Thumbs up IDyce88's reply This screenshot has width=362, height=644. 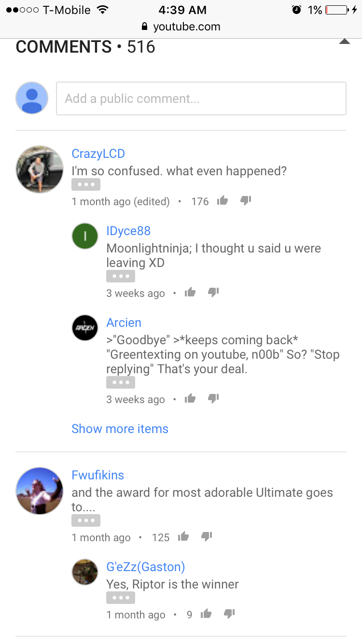(190, 292)
